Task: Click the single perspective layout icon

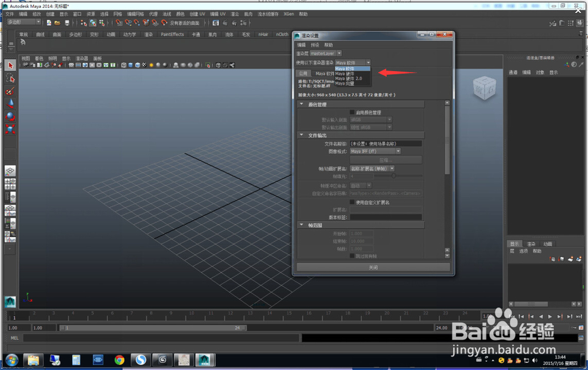Action: tap(10, 171)
